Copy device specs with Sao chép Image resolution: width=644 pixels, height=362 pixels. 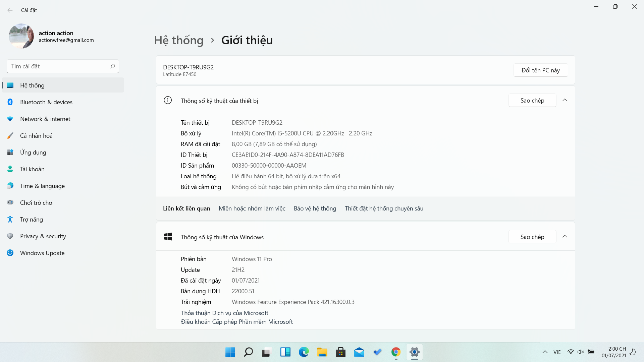click(532, 100)
